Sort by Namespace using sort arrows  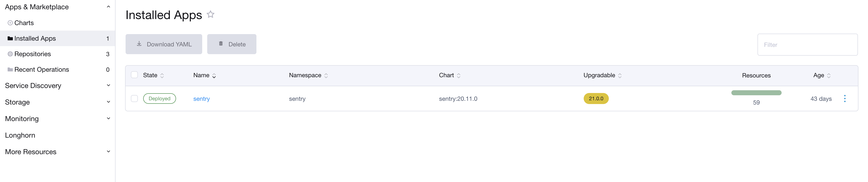coord(326,76)
